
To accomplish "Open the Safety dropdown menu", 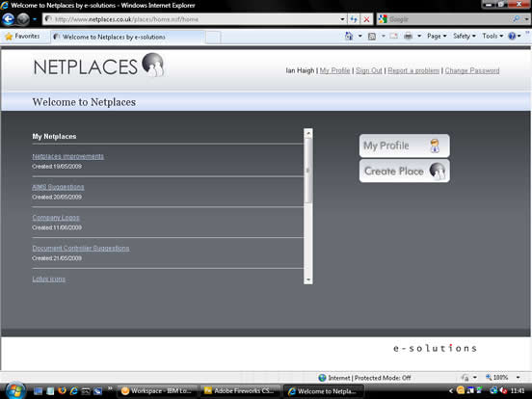I will [465, 36].
